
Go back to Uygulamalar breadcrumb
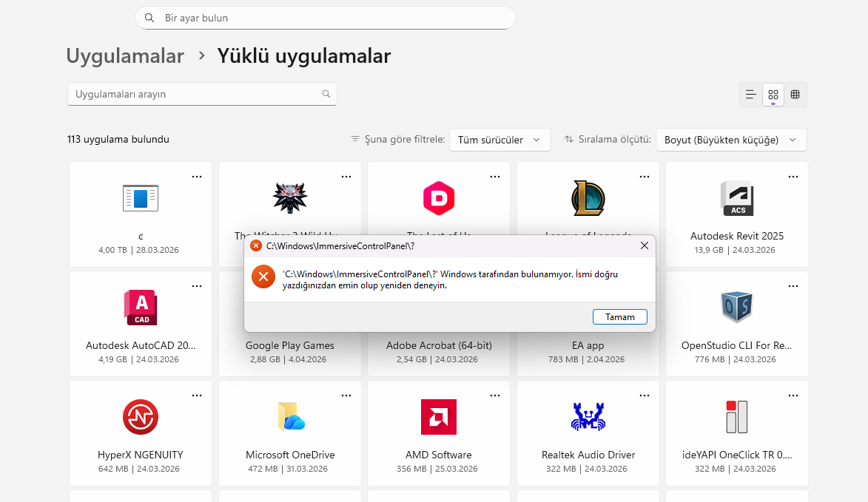click(125, 56)
